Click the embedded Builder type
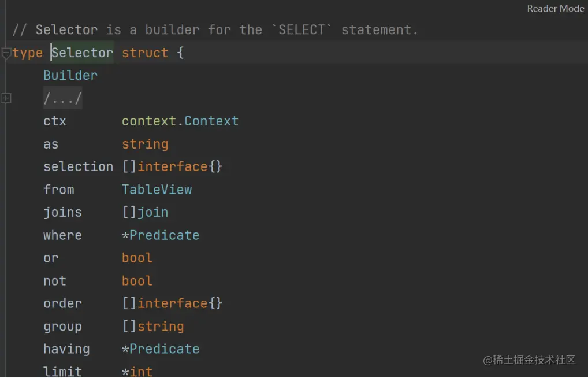Screen dimensions: 588x378 [70, 76]
